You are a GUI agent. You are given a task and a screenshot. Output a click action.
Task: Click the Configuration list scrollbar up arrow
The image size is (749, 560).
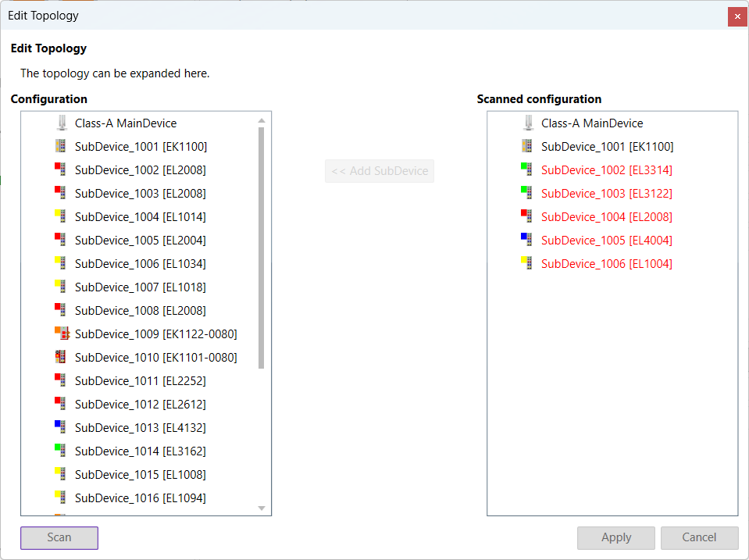point(262,120)
